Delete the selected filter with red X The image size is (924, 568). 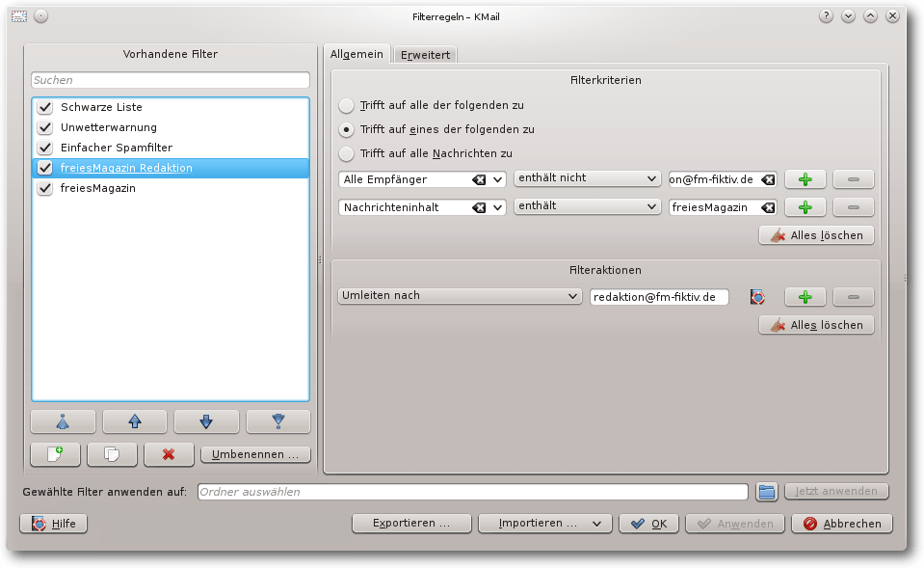(169, 454)
